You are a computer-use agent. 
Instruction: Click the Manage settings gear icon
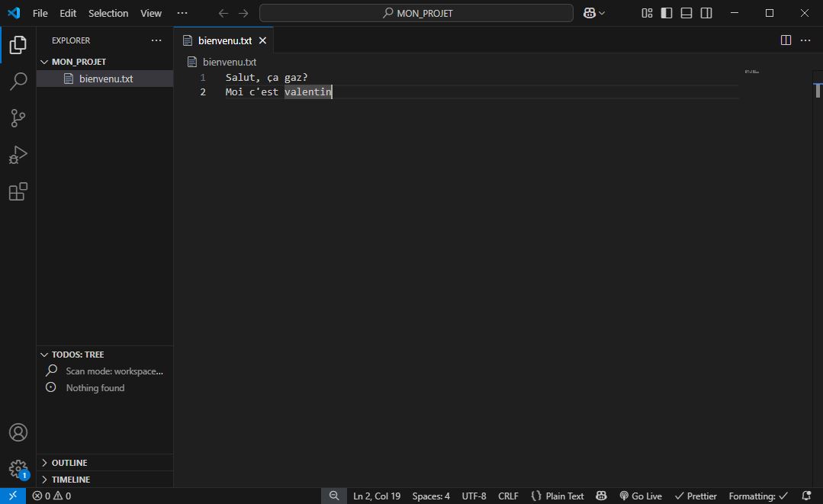(18, 468)
